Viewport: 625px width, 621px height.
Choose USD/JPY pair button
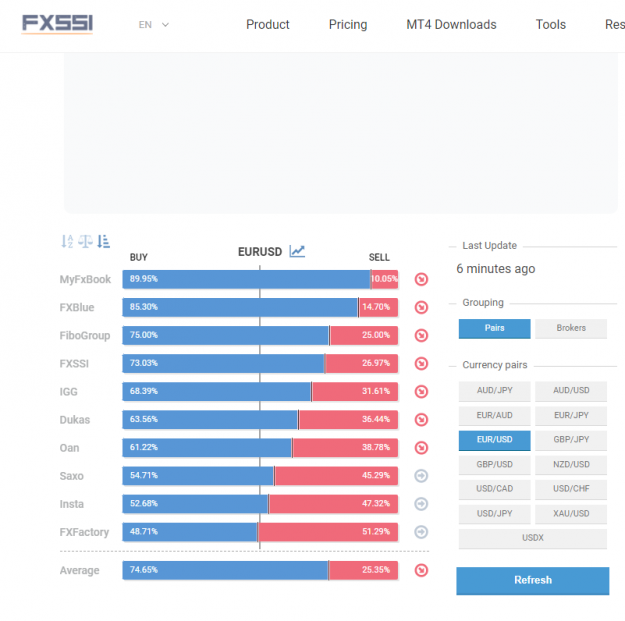tap(494, 514)
